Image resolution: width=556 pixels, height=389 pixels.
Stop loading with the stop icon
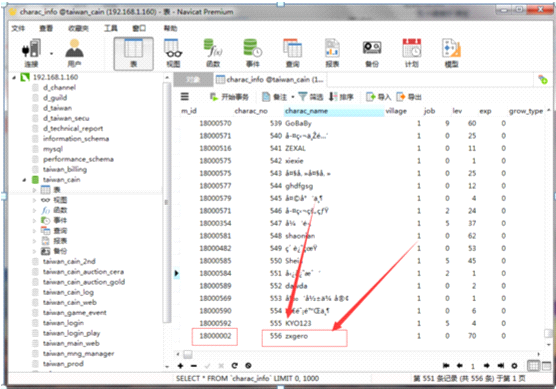click(x=248, y=366)
